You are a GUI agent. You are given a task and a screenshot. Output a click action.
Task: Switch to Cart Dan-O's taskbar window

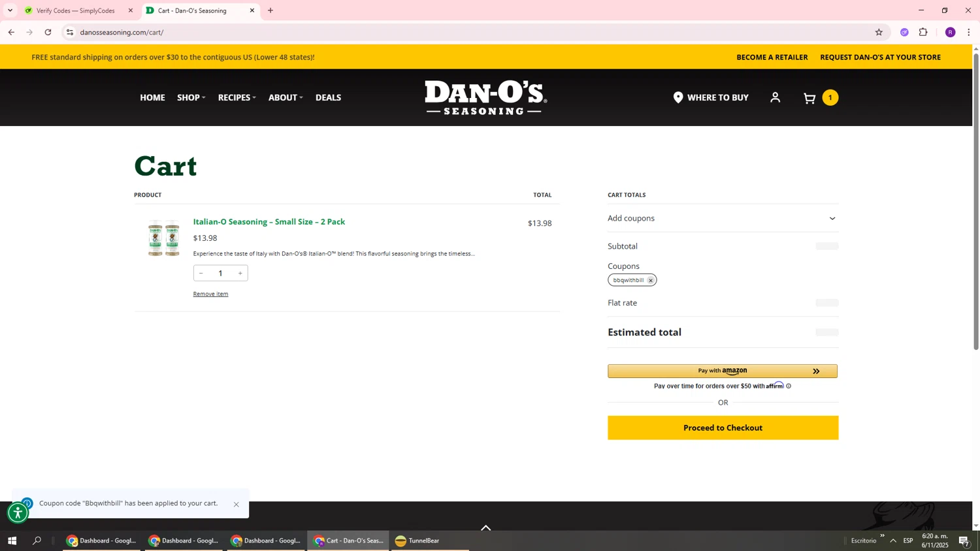click(348, 541)
